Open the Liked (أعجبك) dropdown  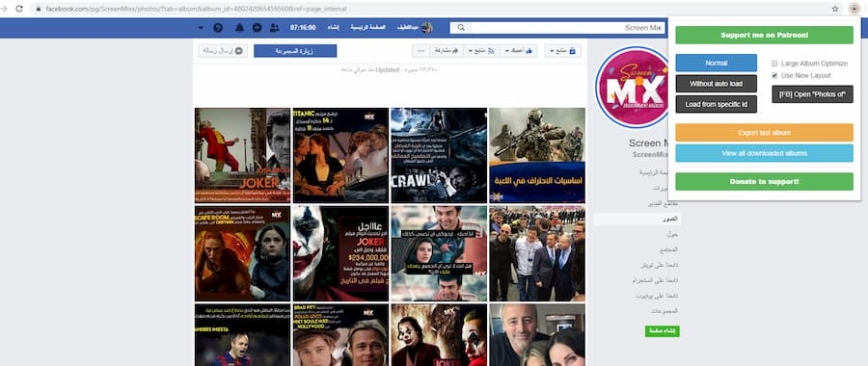[x=519, y=51]
